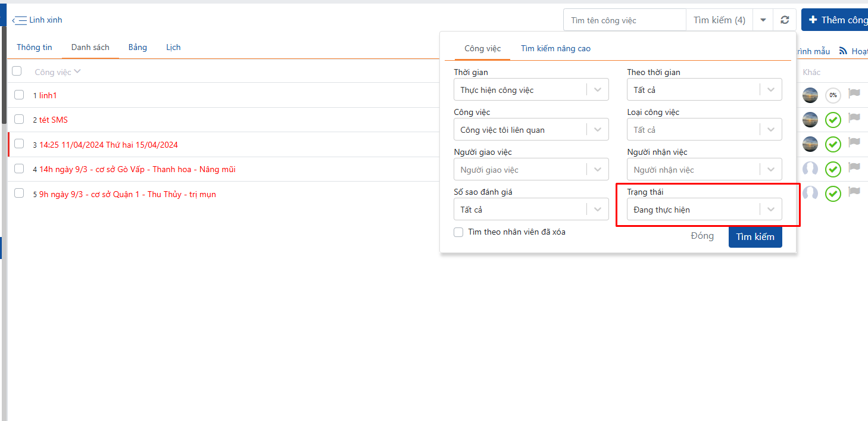Click the Công việc column header text
The height and width of the screenshot is (421, 868).
point(53,72)
